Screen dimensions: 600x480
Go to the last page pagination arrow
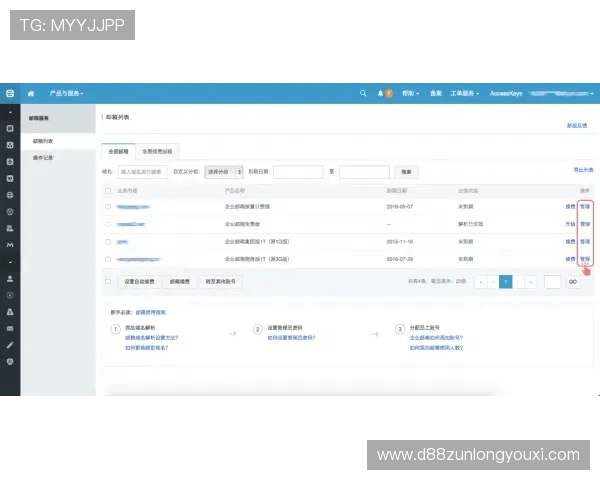(530, 282)
